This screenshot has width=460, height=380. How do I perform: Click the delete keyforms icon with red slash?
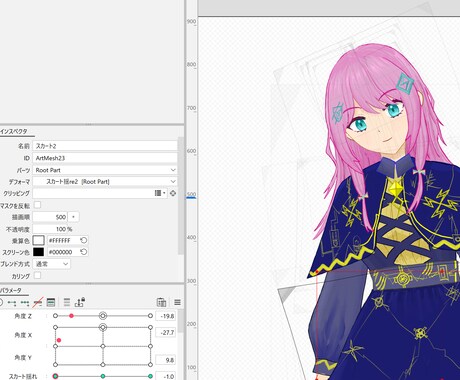coord(38,302)
